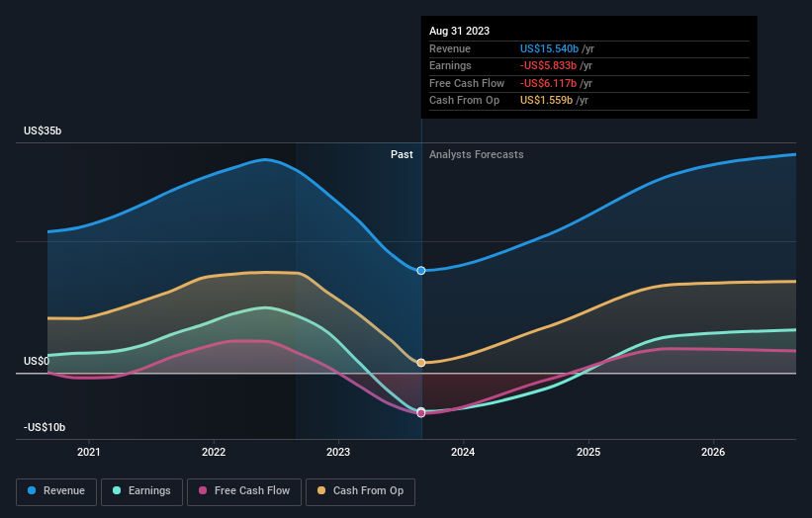Click the US$0 y-axis label
Image resolution: width=812 pixels, height=518 pixels.
click(37, 361)
